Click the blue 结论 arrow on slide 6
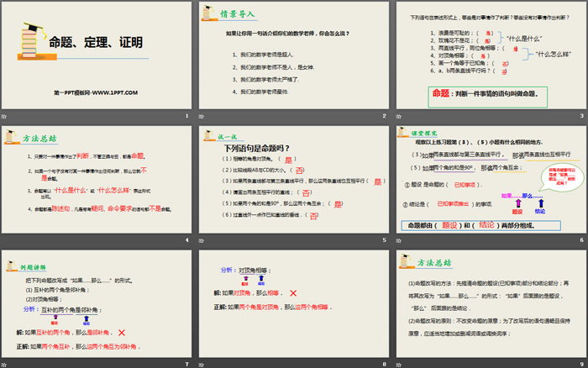Screen dimensions: 588x368 click(542, 202)
